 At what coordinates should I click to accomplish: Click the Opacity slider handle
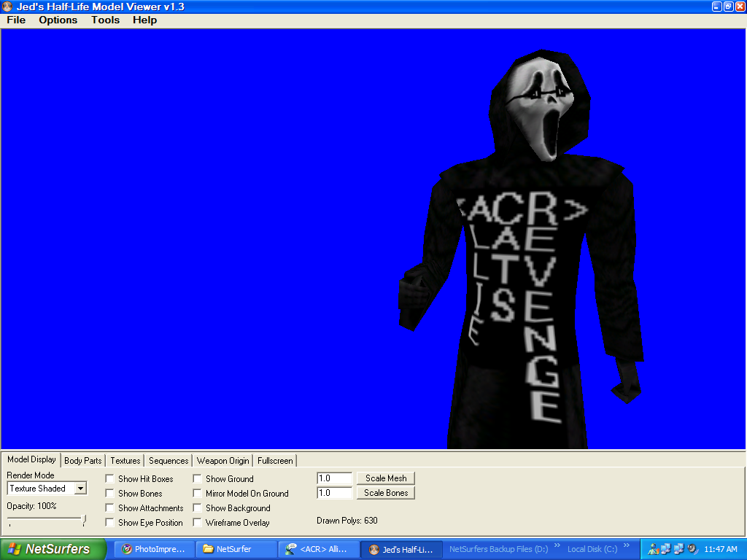[x=85, y=520]
